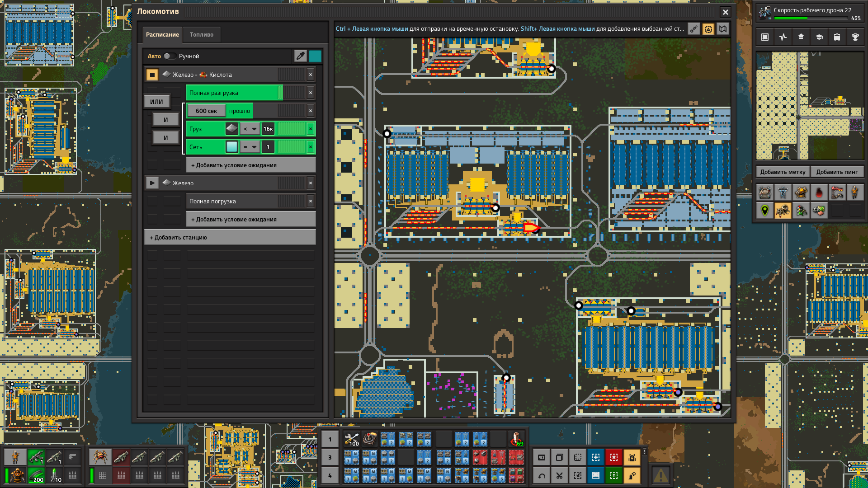The height and width of the screenshot is (488, 868).
Task: Close the Локомотив window
Action: [x=726, y=12]
